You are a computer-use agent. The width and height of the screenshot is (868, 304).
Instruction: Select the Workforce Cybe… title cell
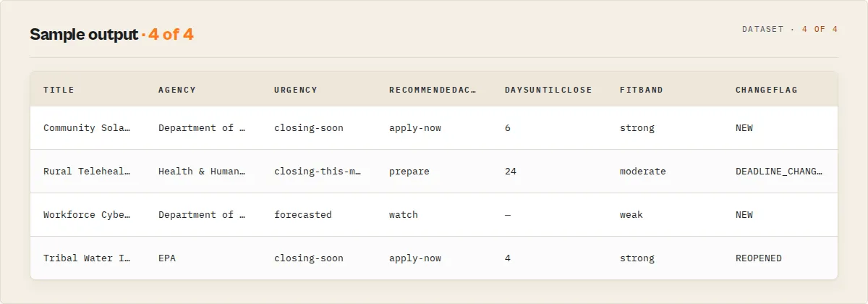click(x=87, y=215)
